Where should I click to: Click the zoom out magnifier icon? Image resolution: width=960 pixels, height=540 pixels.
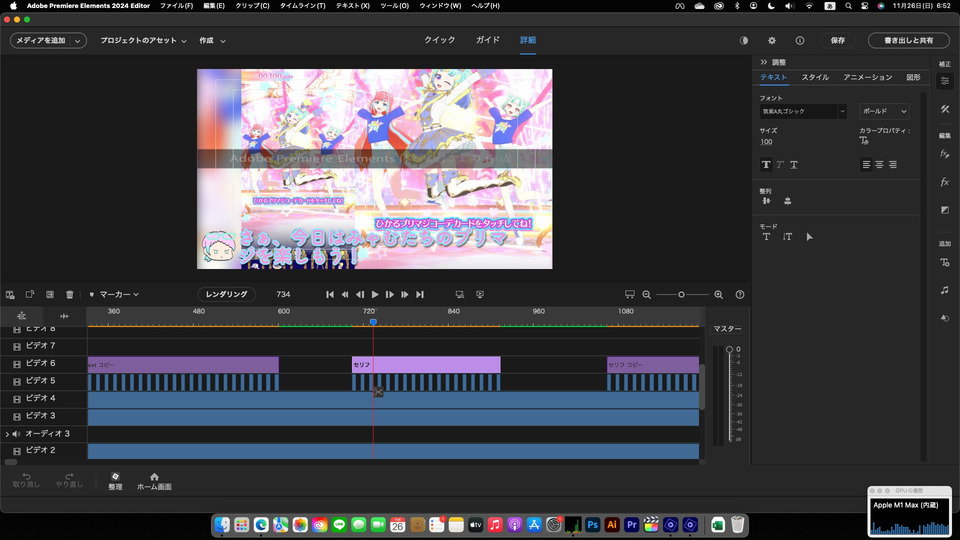647,294
